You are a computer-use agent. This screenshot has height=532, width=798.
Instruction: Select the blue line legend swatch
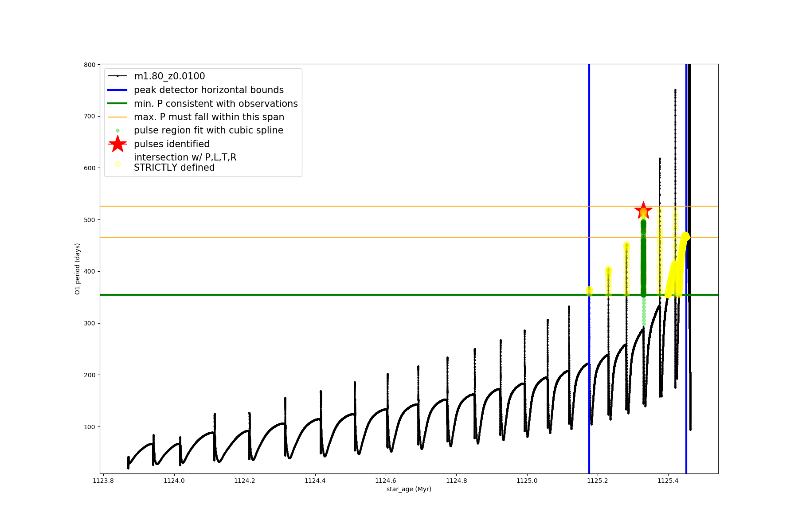tap(117, 90)
